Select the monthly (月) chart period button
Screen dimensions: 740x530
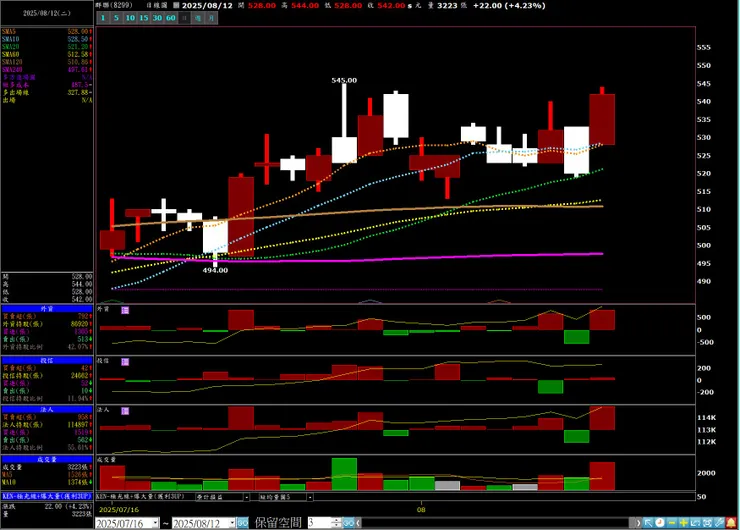pos(211,18)
